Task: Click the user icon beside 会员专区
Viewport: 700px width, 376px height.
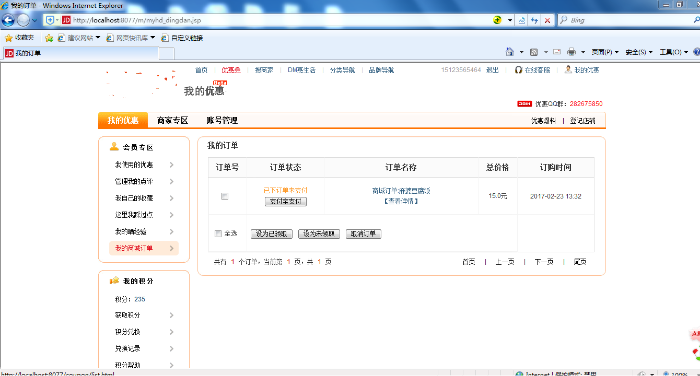Action: click(x=114, y=146)
